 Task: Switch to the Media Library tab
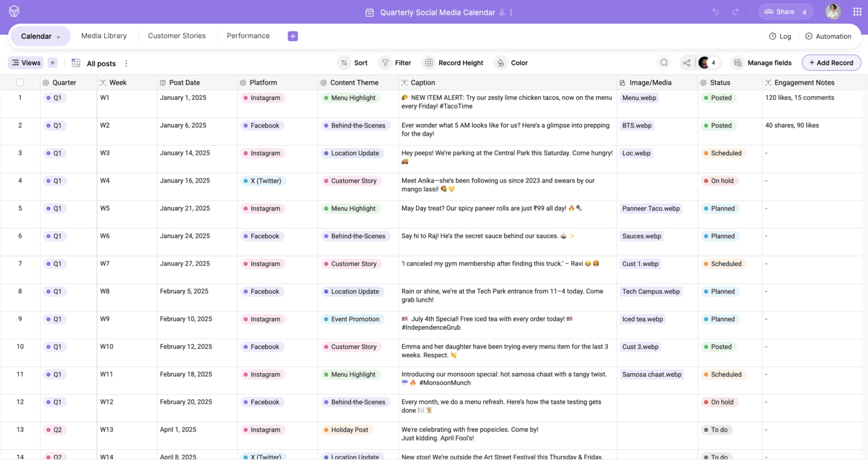(x=104, y=36)
